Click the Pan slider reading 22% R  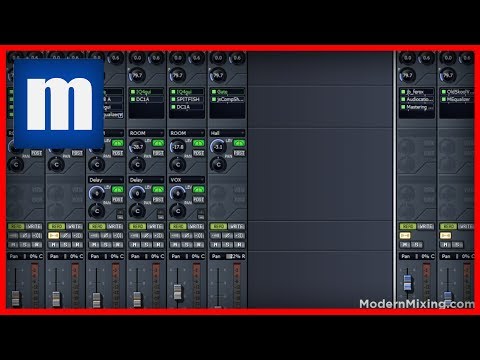click(x=227, y=256)
